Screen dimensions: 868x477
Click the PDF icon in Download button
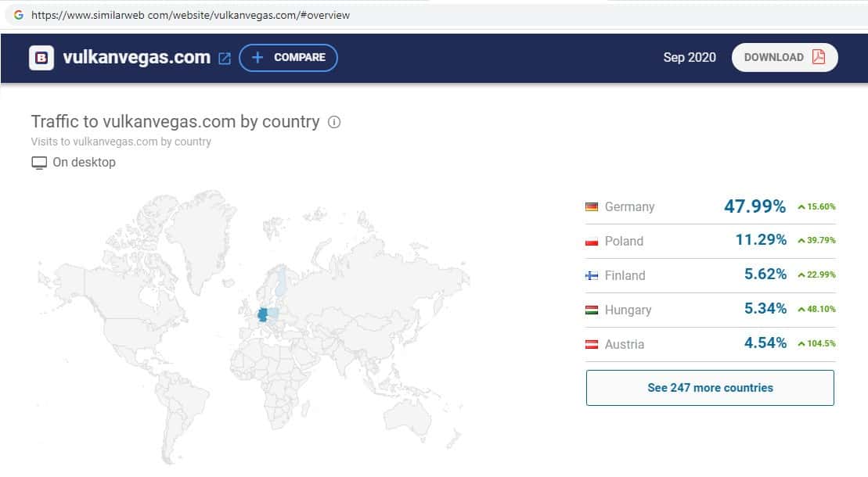pos(818,57)
